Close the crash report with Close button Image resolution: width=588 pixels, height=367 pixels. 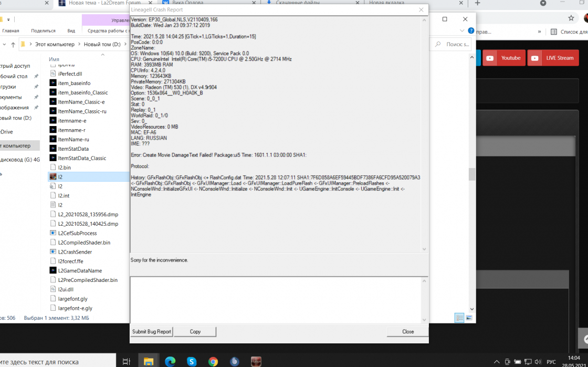(407, 331)
